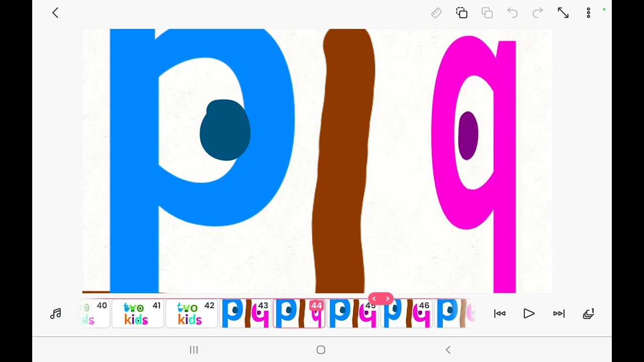Click the brown vertical stroke on canvas
The image size is (644, 362).
point(343,161)
